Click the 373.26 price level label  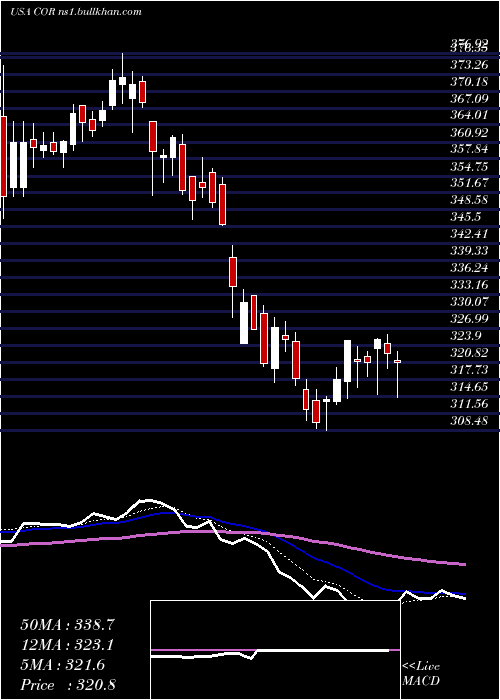coord(469,65)
